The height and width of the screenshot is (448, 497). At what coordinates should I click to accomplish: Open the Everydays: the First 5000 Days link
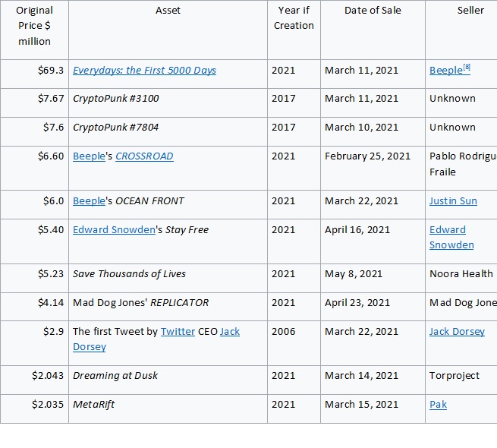pos(144,70)
